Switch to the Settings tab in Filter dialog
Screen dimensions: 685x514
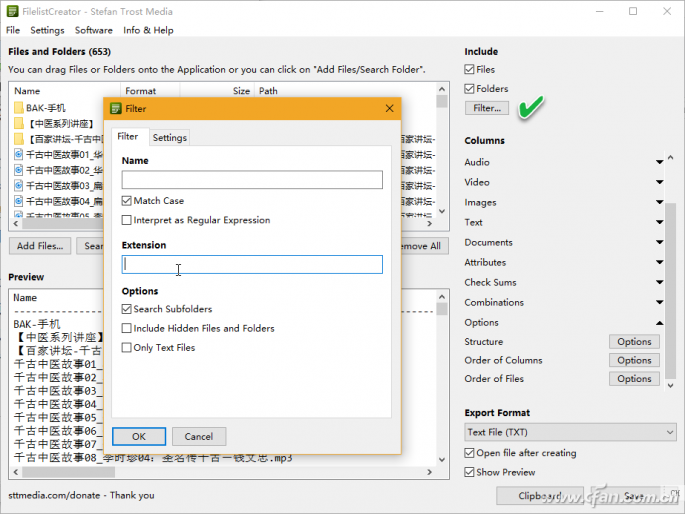coord(170,138)
